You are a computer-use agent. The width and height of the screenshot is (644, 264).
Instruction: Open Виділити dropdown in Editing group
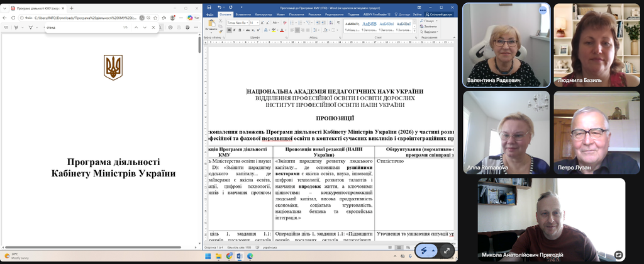[x=430, y=32]
